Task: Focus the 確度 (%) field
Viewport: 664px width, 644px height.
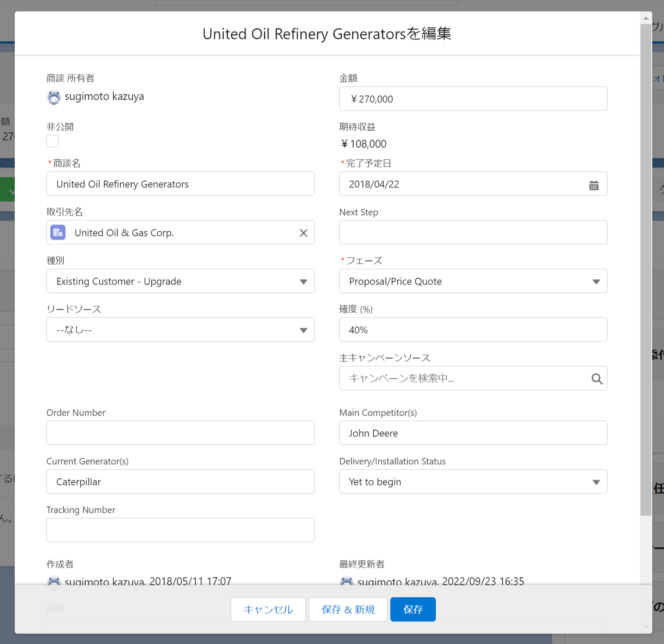Action: coord(473,329)
